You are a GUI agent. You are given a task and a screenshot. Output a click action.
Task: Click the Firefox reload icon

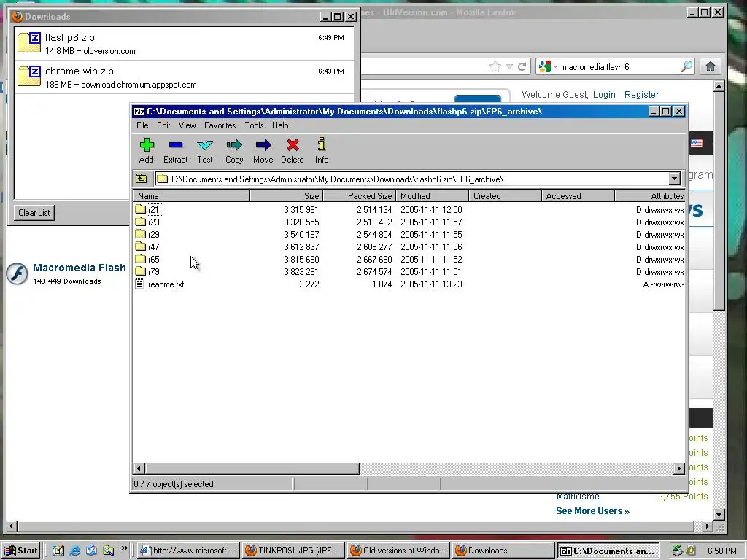tap(522, 66)
